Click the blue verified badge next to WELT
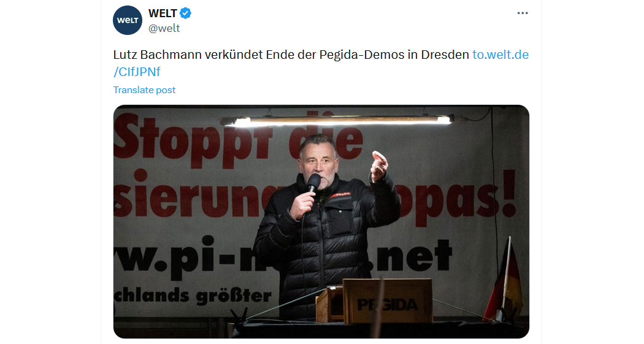Viewport: 644px width, 344px height. pyautogui.click(x=186, y=13)
